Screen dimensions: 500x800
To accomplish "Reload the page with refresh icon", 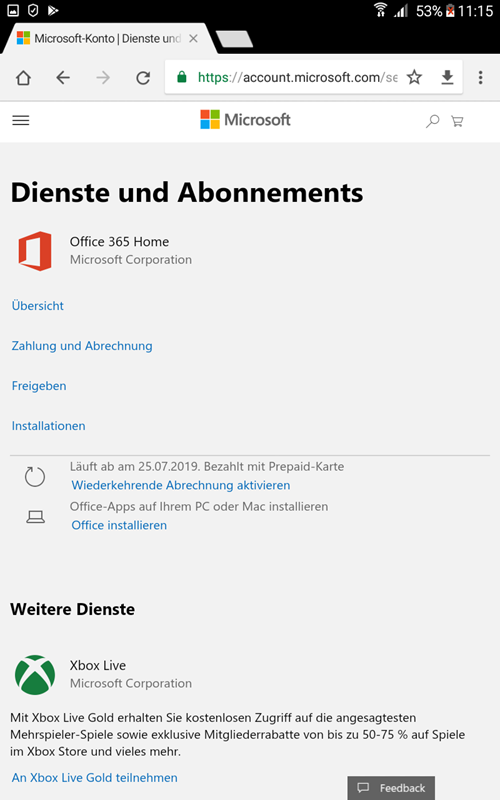I will click(x=143, y=78).
